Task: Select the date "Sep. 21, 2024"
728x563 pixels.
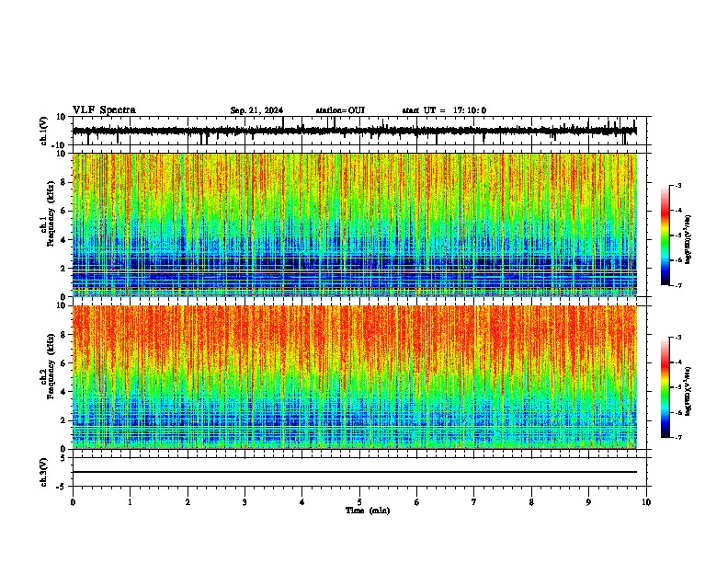Action: (256, 110)
